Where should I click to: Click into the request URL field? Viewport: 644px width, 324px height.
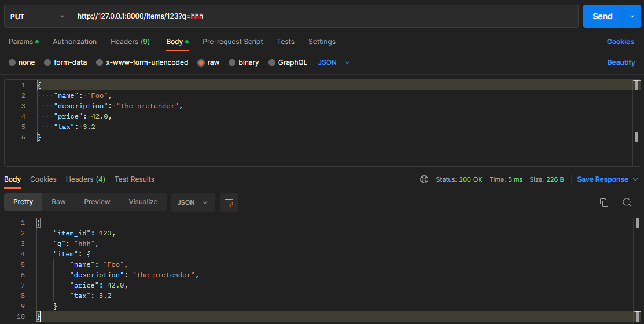tap(325, 16)
